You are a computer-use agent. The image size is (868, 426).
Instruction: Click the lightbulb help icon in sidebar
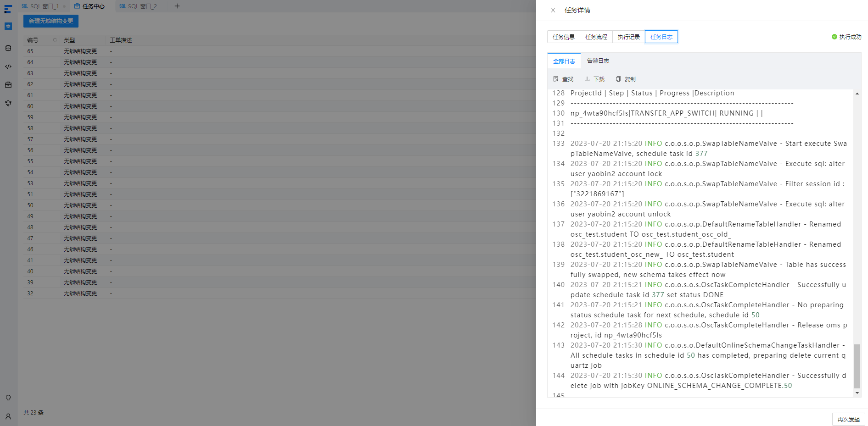click(x=8, y=398)
